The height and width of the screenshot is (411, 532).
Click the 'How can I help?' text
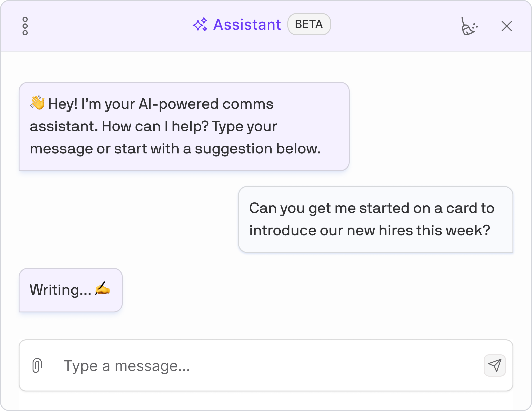[x=155, y=126]
